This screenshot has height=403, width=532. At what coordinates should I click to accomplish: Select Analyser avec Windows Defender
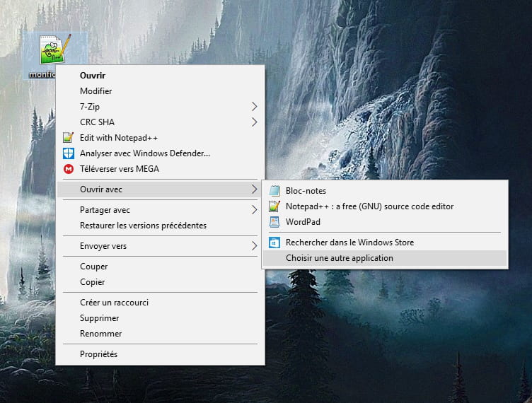(160, 153)
